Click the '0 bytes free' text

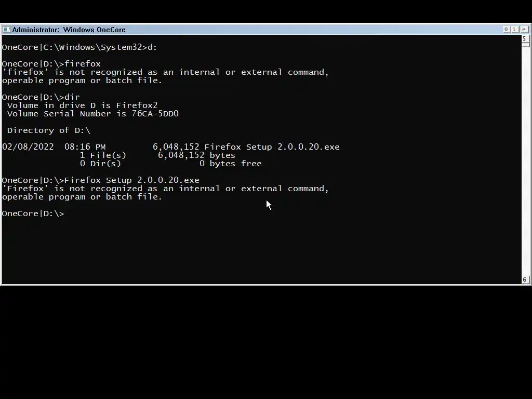pos(230,164)
